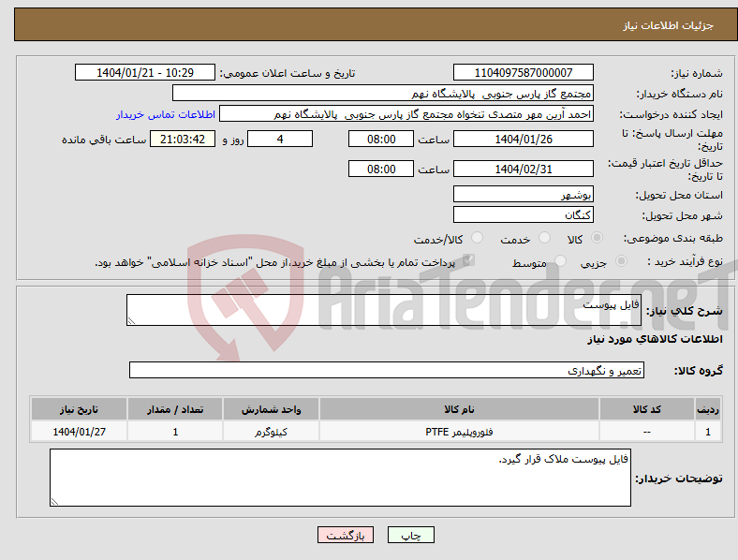Click the announcement date field 1404/01/21 - 10:29
Image resolution: width=738 pixels, height=560 pixels.
145,72
